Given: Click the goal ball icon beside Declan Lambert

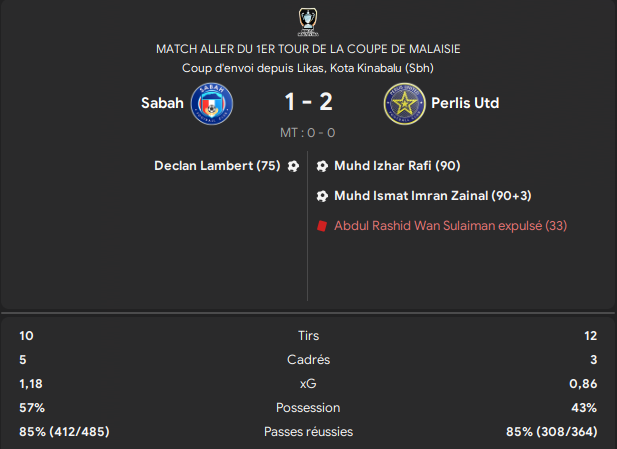Looking at the screenshot, I should click(293, 166).
